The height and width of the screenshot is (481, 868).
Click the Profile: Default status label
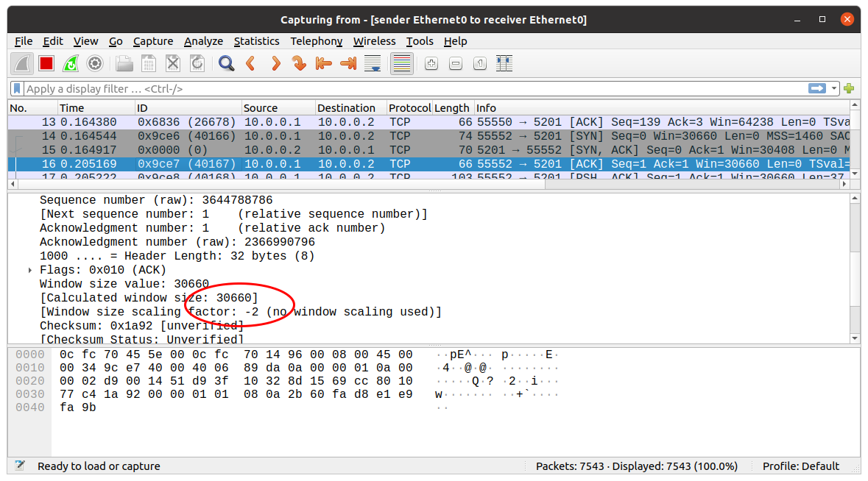click(800, 466)
